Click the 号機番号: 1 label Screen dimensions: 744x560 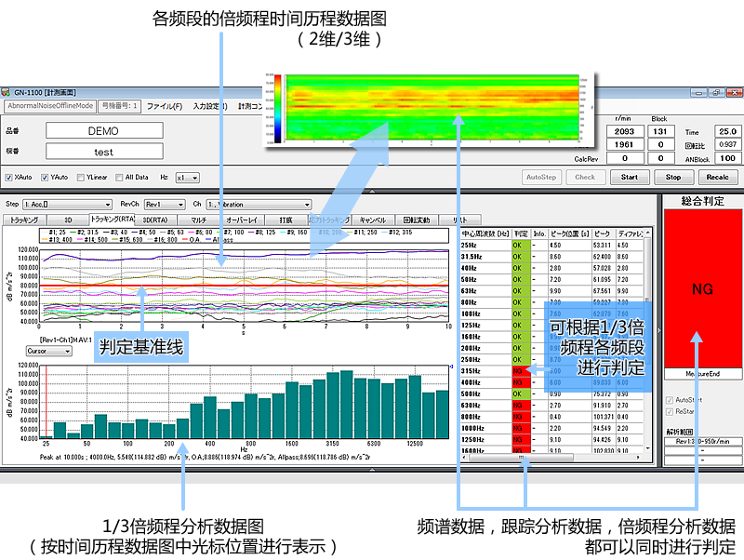120,106
